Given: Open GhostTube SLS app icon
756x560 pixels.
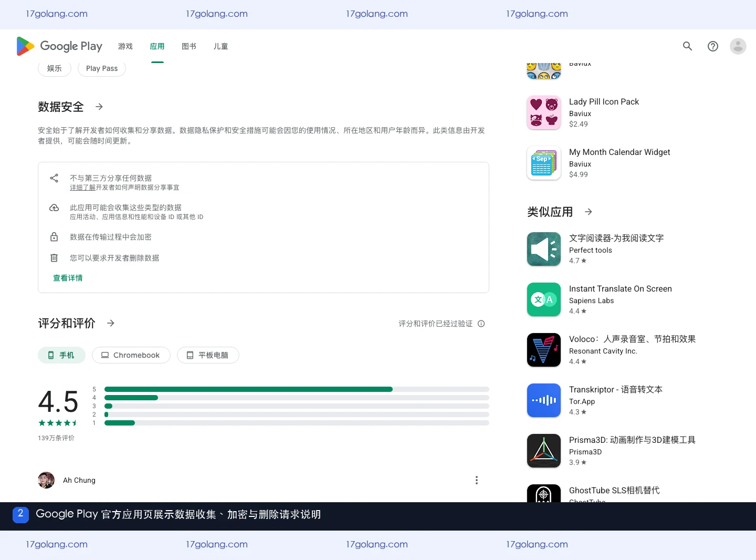Looking at the screenshot, I should point(544,493).
